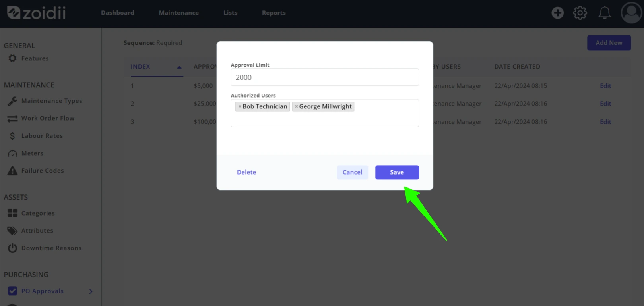The image size is (644, 306).
Task: Open the Dashboard menu
Action: coord(117,13)
